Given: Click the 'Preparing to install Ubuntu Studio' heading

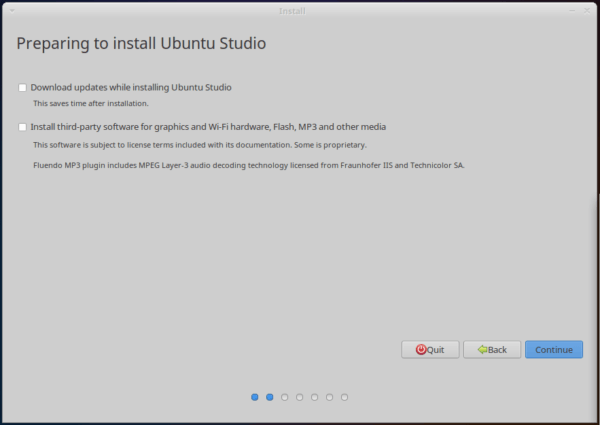Looking at the screenshot, I should [x=141, y=44].
